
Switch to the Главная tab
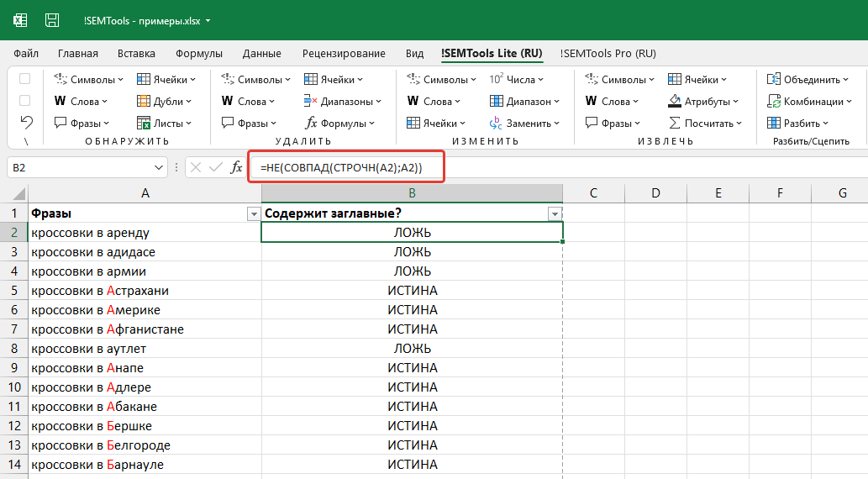tap(78, 53)
